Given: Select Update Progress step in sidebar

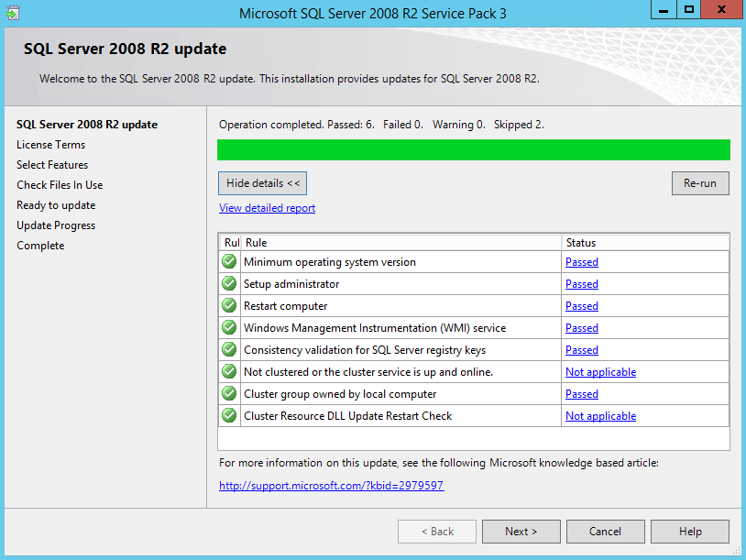Looking at the screenshot, I should [x=55, y=225].
